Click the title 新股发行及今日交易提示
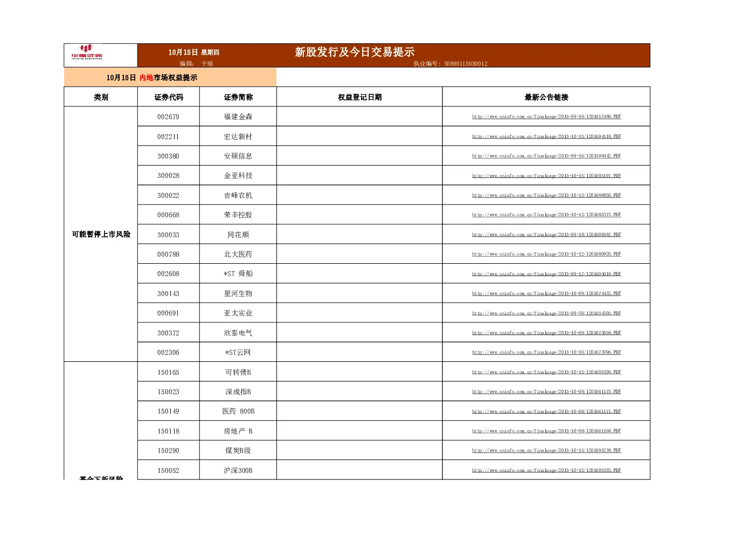Screen dimensions: 756x535 click(355, 52)
